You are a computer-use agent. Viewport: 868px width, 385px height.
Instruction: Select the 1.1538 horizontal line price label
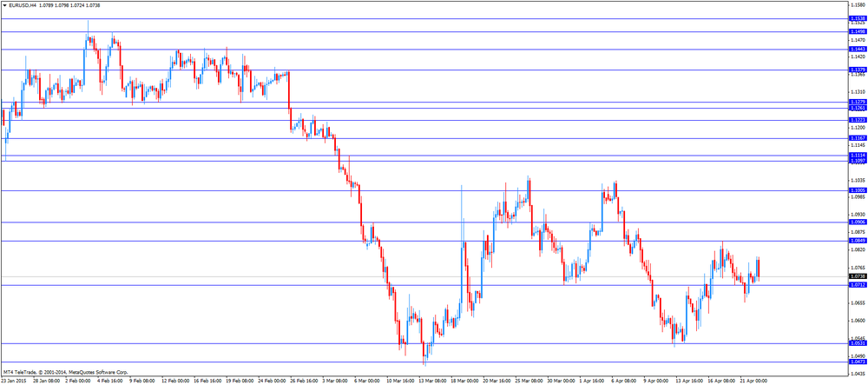coord(858,18)
